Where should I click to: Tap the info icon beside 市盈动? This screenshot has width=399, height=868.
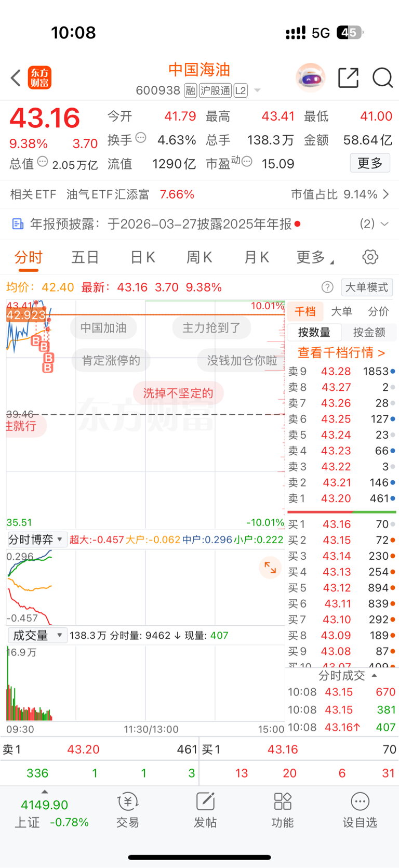coord(247,162)
